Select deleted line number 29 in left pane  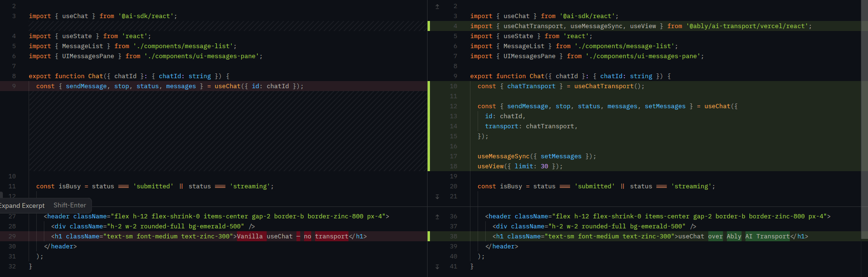pos(12,236)
